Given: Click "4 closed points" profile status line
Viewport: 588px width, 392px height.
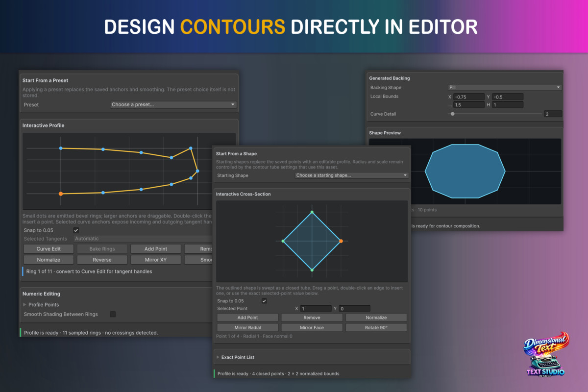Looking at the screenshot, I should (278, 373).
